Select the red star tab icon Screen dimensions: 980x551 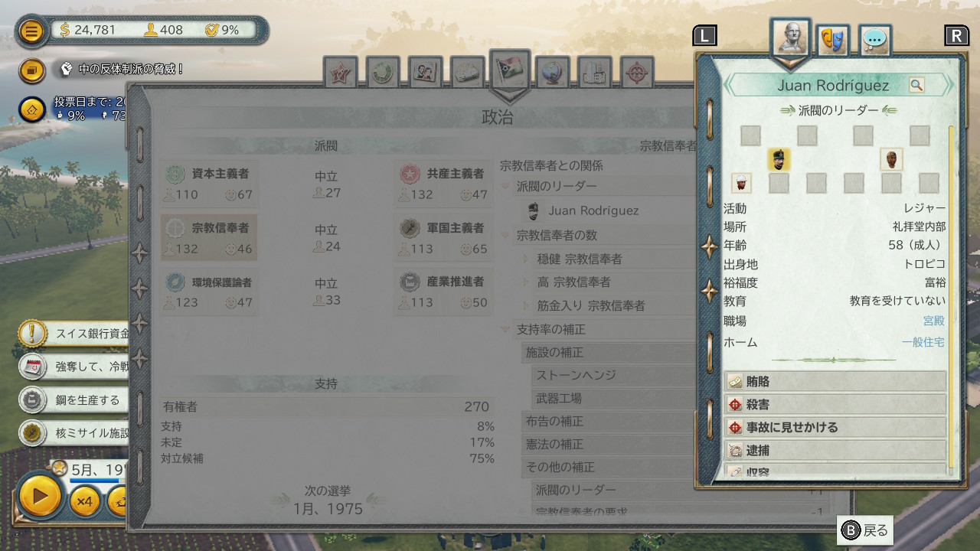pos(340,73)
